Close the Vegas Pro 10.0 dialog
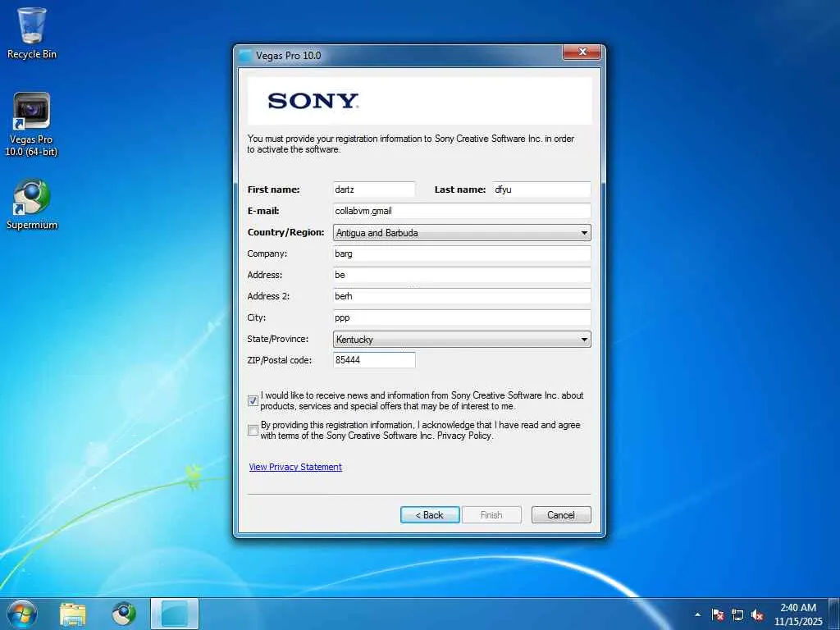The width and height of the screenshot is (840, 630). point(582,52)
